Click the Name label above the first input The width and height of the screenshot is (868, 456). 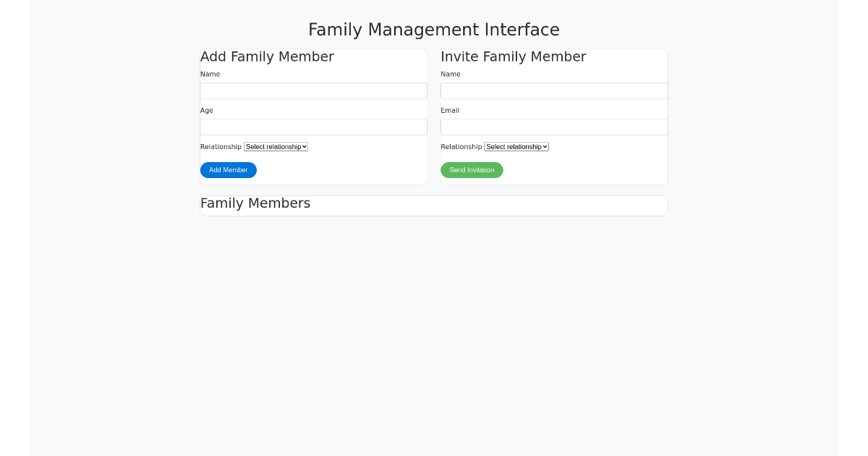[x=210, y=74]
